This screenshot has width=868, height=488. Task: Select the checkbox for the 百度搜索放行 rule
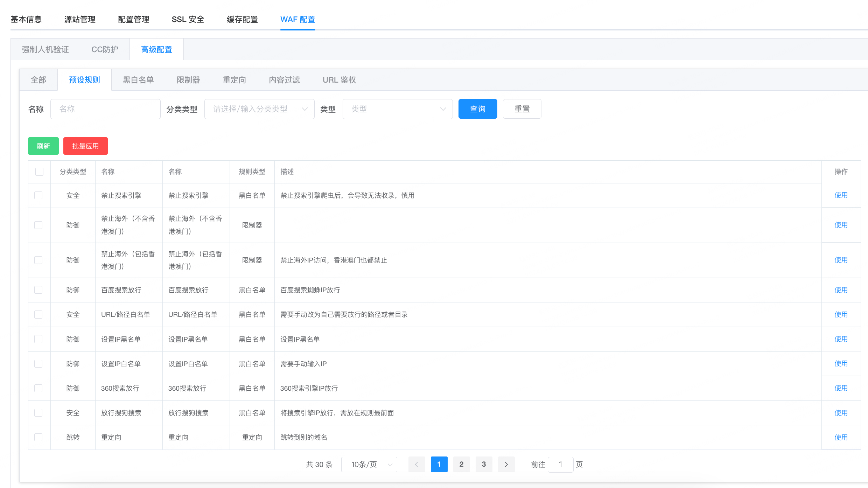(38, 290)
